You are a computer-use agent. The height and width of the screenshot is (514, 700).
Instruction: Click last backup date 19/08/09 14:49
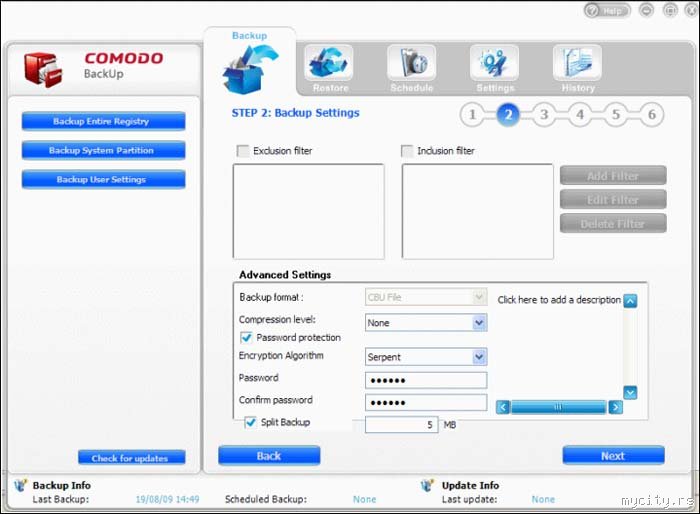point(167,499)
